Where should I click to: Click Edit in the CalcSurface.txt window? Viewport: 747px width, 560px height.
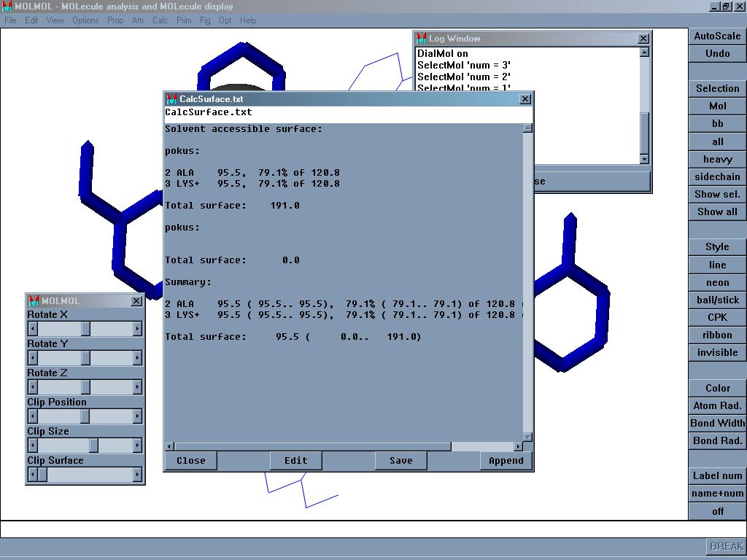point(296,461)
